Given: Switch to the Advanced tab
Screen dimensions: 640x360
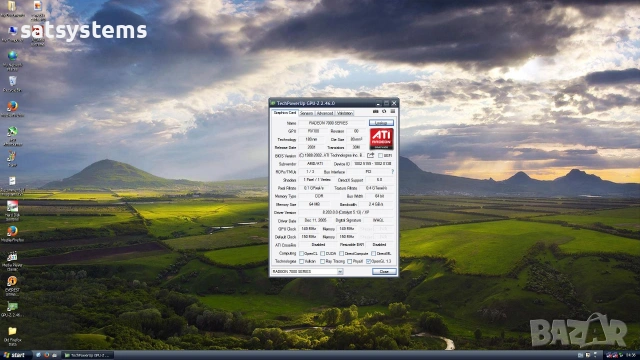Looking at the screenshot, I should tap(325, 113).
